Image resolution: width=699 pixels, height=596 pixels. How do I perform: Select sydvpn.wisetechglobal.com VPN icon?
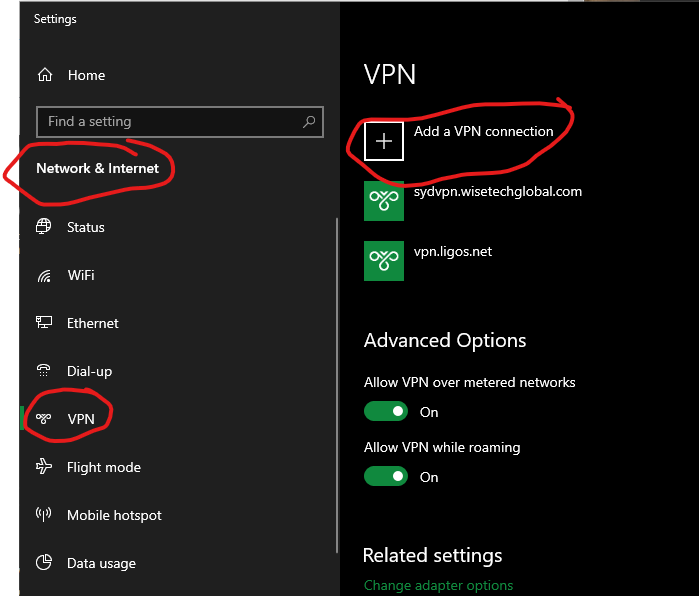[x=384, y=201]
